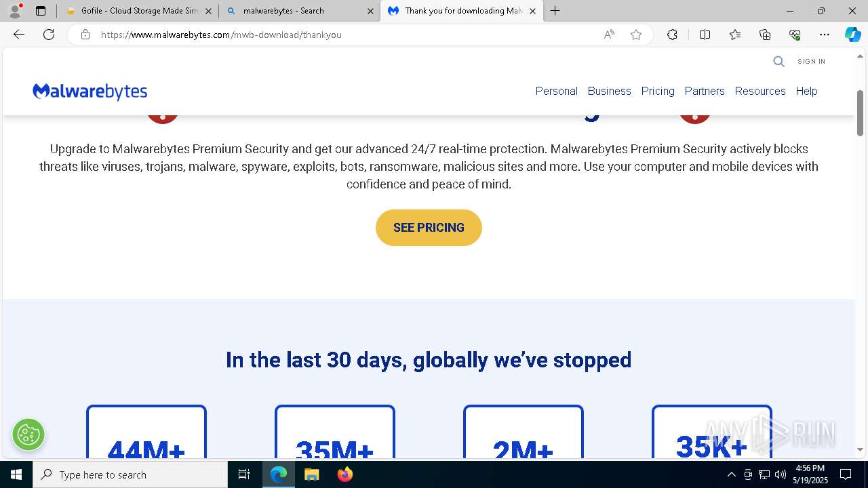Open the green cookie preferences icon
The height and width of the screenshot is (488, 868).
click(x=28, y=434)
